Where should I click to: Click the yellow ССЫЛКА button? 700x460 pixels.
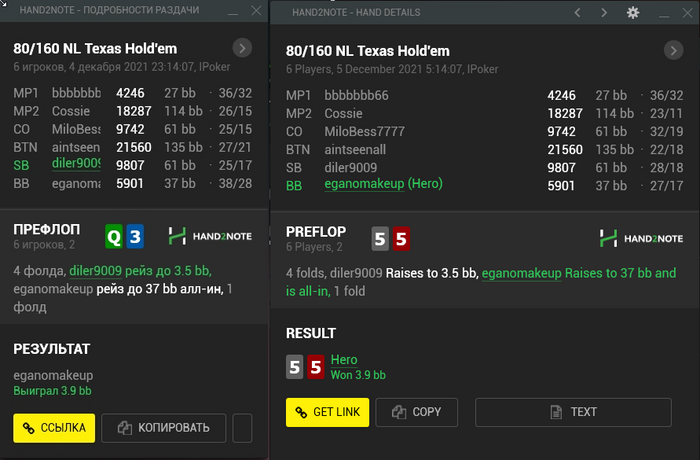[54, 428]
